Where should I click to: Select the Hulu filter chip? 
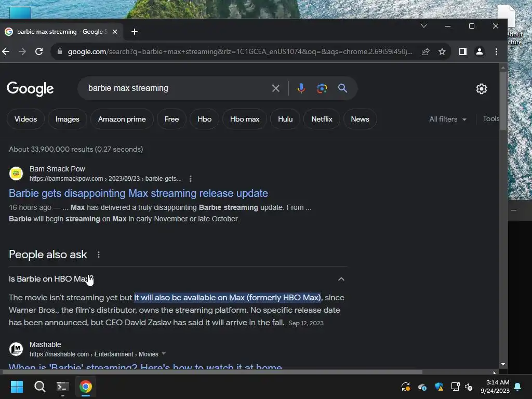coord(285,119)
